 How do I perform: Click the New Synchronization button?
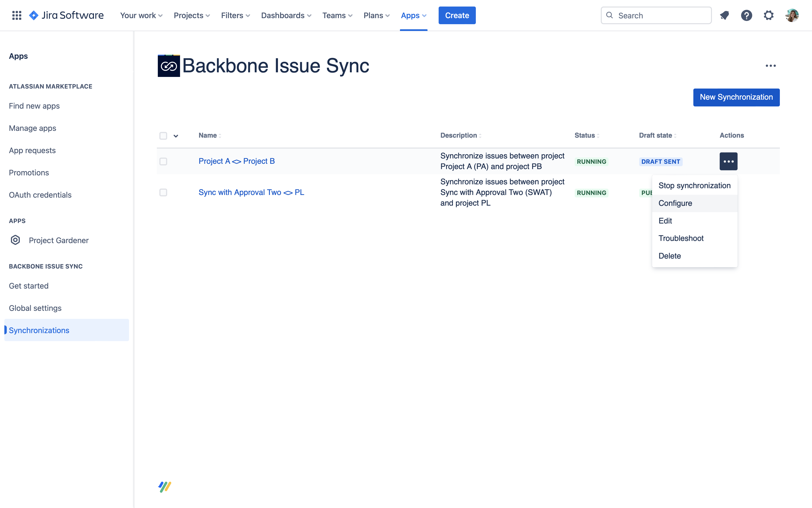(736, 97)
